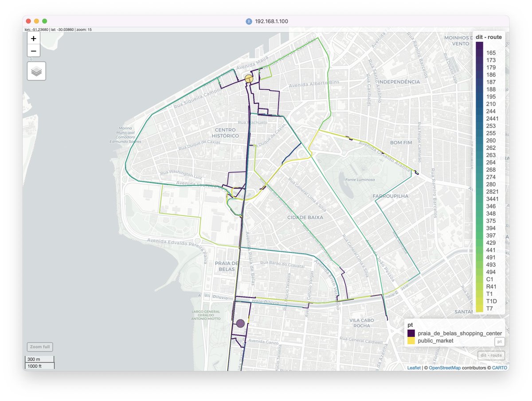Click route T1D in the legend
Viewport: 532px width, 401px height.
click(492, 302)
